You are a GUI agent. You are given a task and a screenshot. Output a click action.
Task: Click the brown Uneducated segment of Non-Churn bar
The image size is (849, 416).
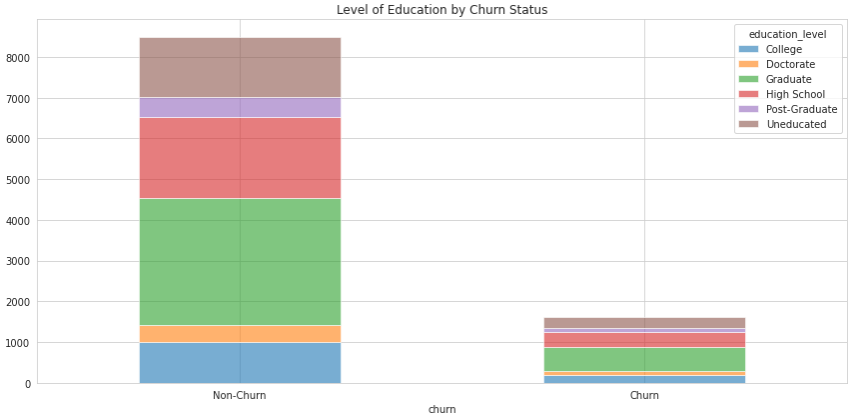coord(240,67)
